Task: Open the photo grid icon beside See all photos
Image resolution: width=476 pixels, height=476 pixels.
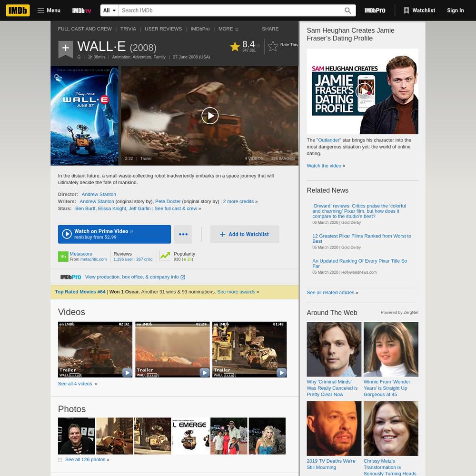Action: pyautogui.click(x=60, y=460)
